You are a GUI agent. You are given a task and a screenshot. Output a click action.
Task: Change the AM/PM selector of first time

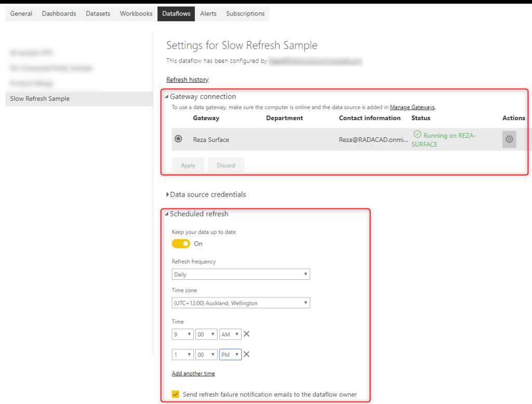point(230,334)
